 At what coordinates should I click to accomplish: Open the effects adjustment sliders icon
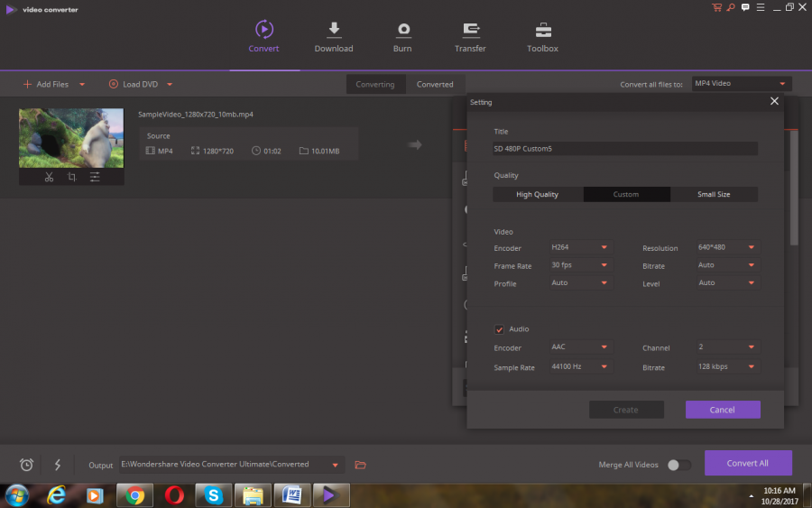pyautogui.click(x=95, y=177)
